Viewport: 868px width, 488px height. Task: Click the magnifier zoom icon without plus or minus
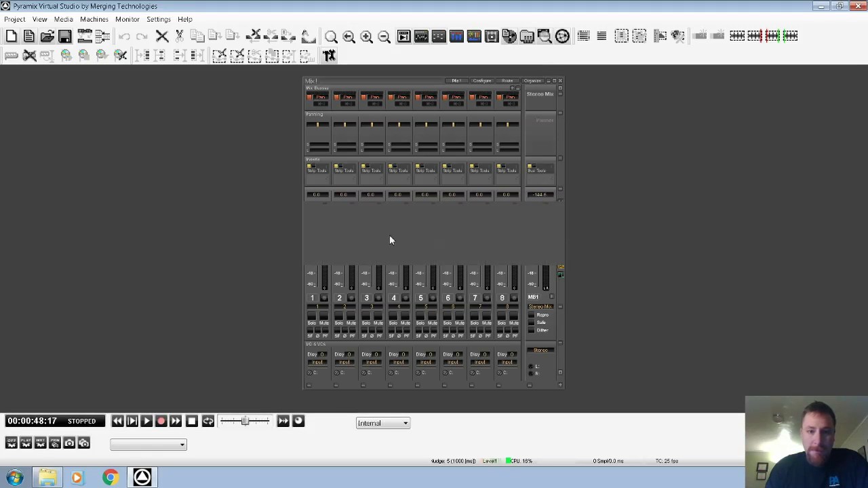pyautogui.click(x=331, y=37)
